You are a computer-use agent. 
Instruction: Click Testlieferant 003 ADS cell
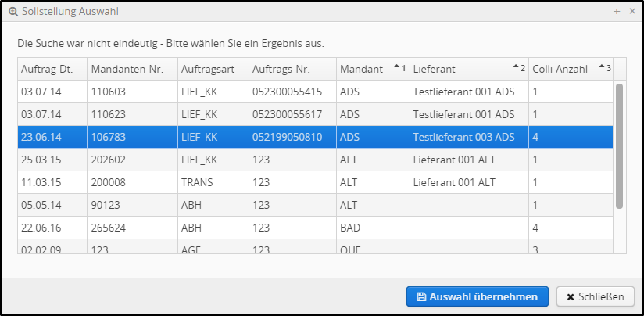pos(469,137)
